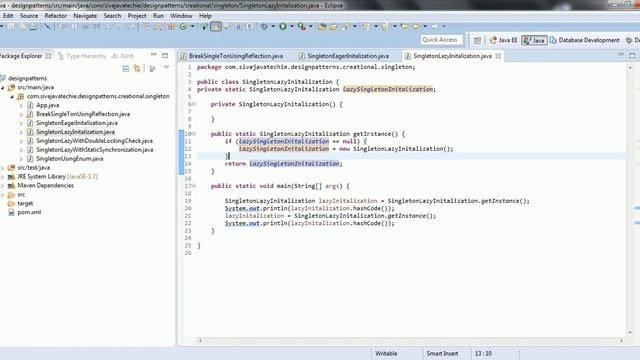Toggle Link with Editor in Package Explorer
This screenshot has height=360, width=640.
pyautogui.click(x=137, y=69)
